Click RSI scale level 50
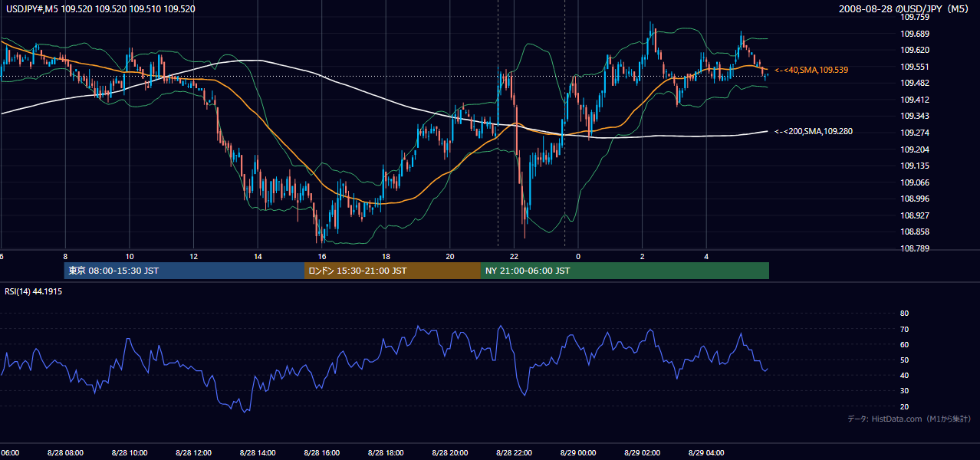This screenshot has width=980, height=460. 904,360
